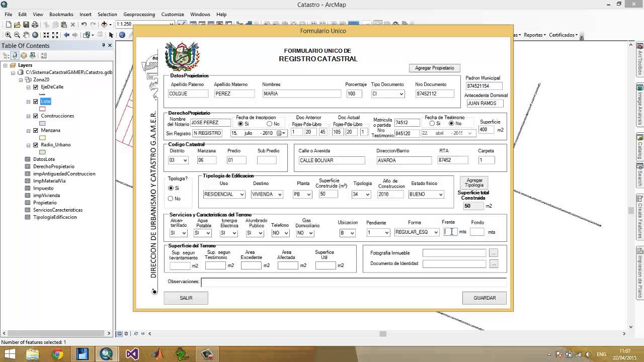Choose the Select Features tool
644x362 pixels.
(x=87, y=35)
